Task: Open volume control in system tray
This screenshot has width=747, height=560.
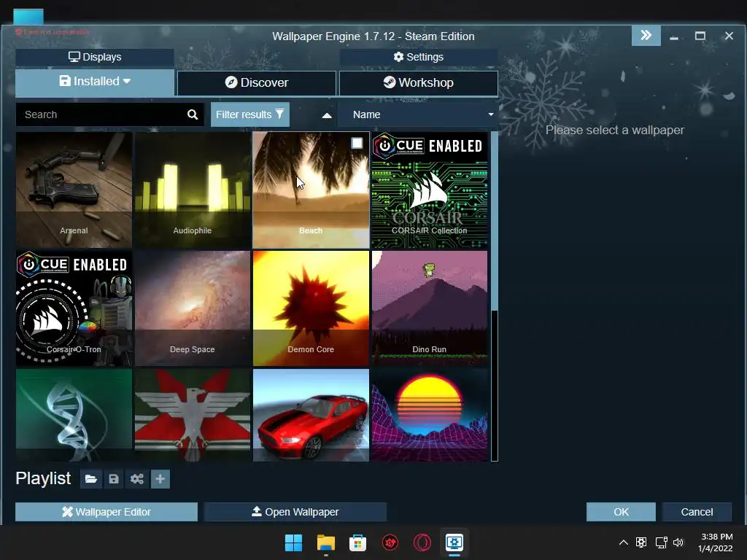Action: tap(678, 542)
